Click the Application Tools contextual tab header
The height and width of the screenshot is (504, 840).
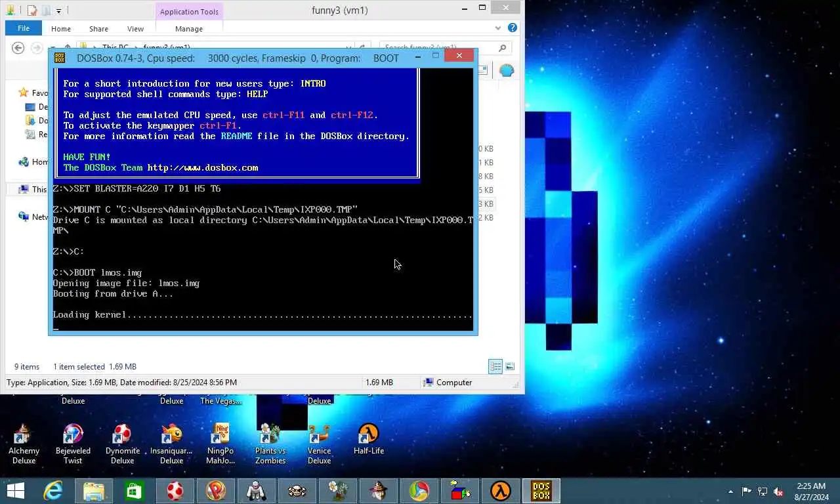click(189, 11)
